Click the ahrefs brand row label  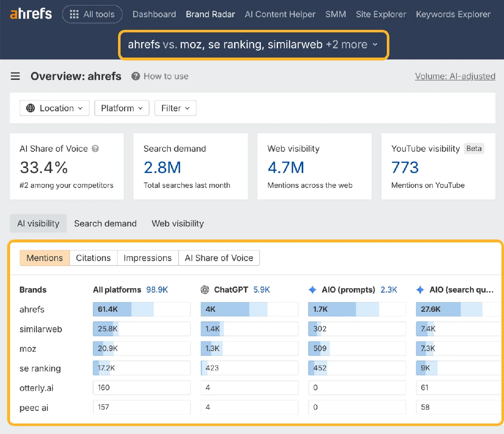32,309
